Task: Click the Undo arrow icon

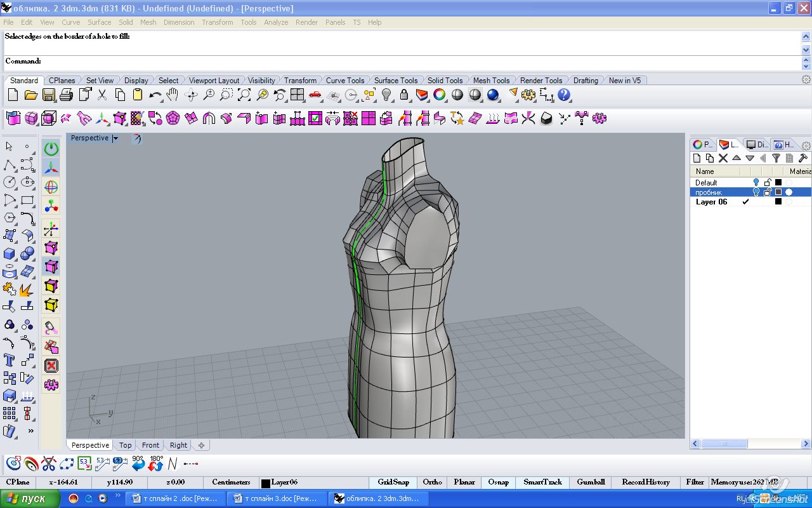Action: (155, 95)
